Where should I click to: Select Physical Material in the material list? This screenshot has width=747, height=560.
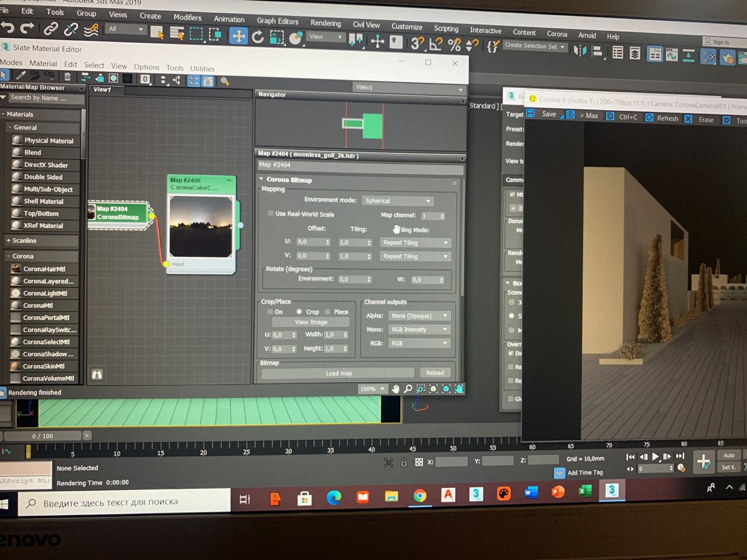48,141
